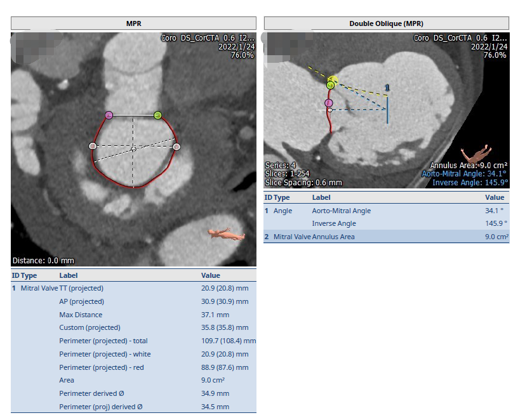
Task: Select the left white handle on annulus contour
Action: [93, 146]
